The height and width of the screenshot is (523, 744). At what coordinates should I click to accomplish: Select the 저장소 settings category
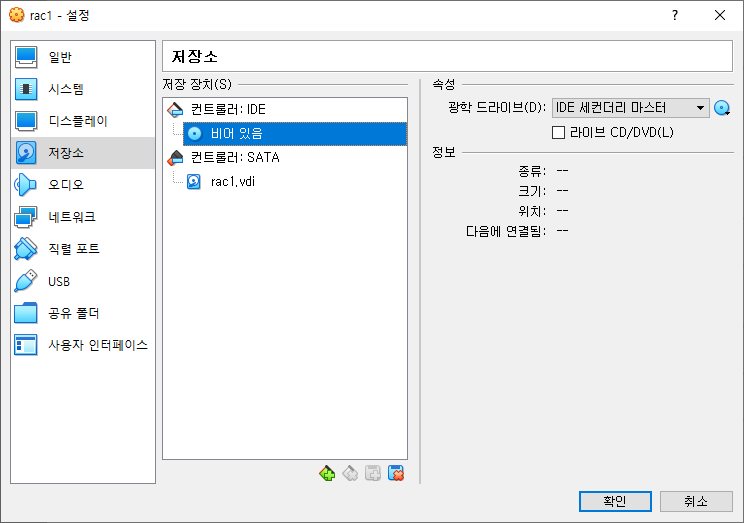(83, 153)
